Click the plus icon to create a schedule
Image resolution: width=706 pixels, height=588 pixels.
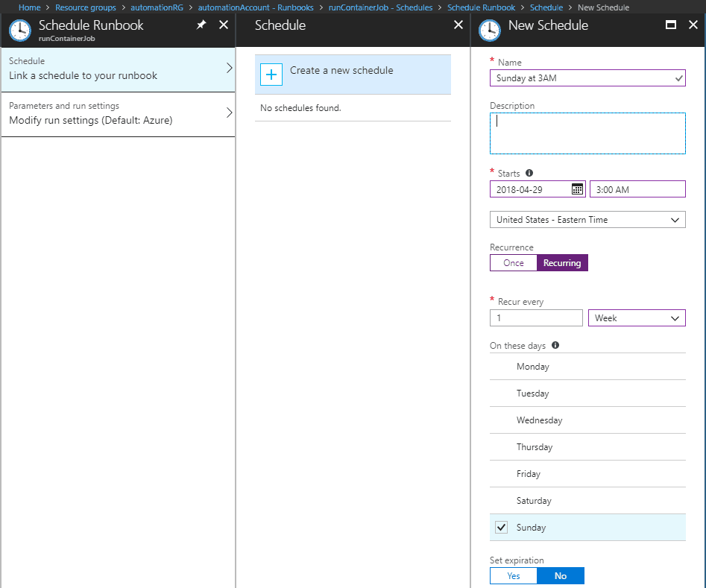click(271, 75)
